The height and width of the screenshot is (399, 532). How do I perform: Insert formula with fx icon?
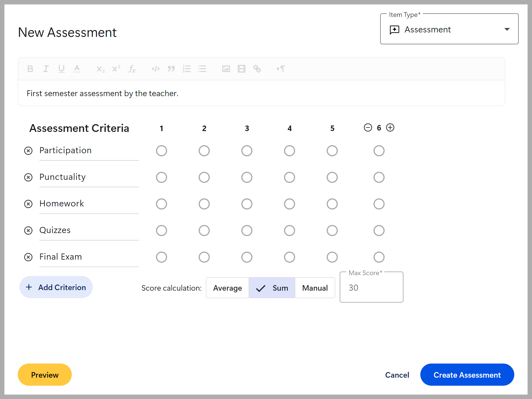tap(132, 69)
